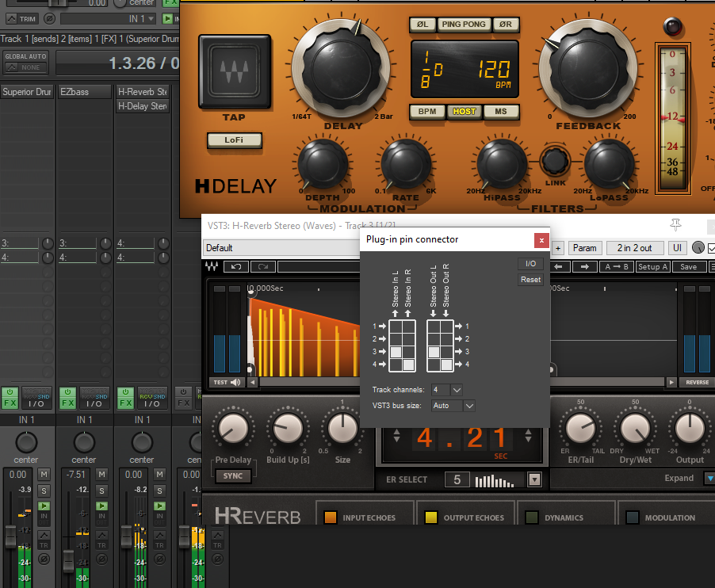Toggle PING PONG mode on H-Delay
This screenshot has width=715, height=588.
point(464,24)
